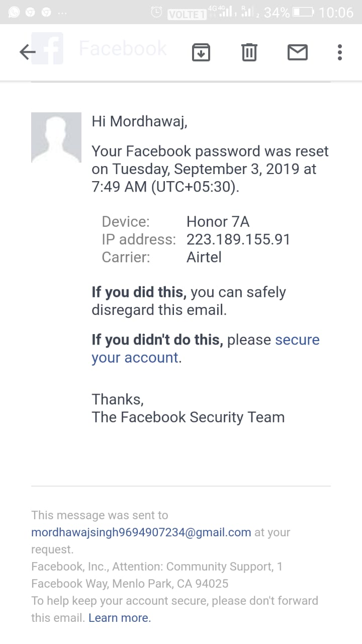Tap the 10:06 clock in status bar

pos(336,12)
